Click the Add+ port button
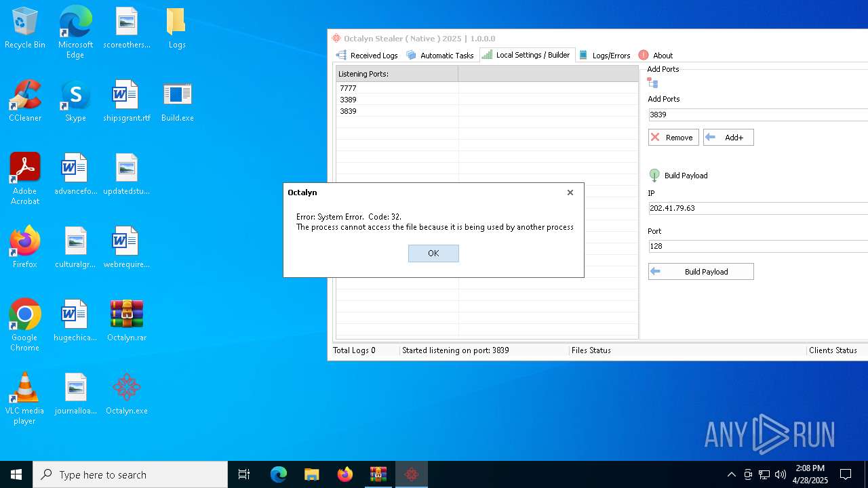The height and width of the screenshot is (488, 868). coord(728,138)
